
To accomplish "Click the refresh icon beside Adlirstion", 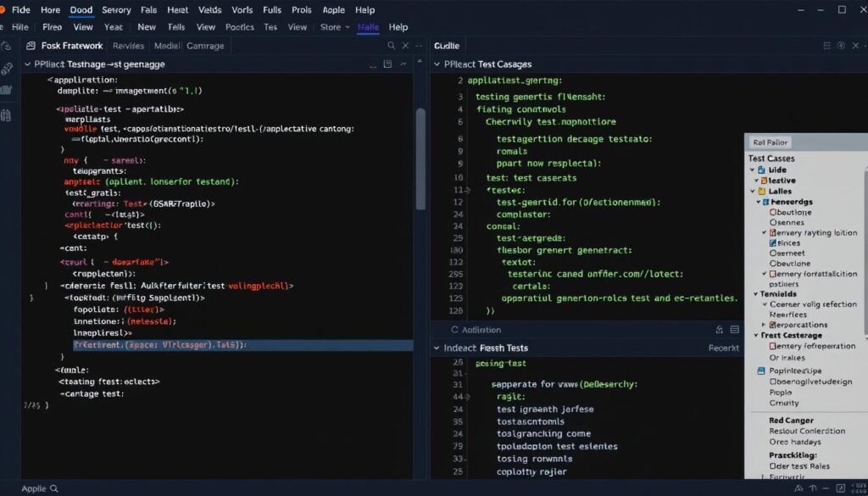I will pyautogui.click(x=454, y=329).
